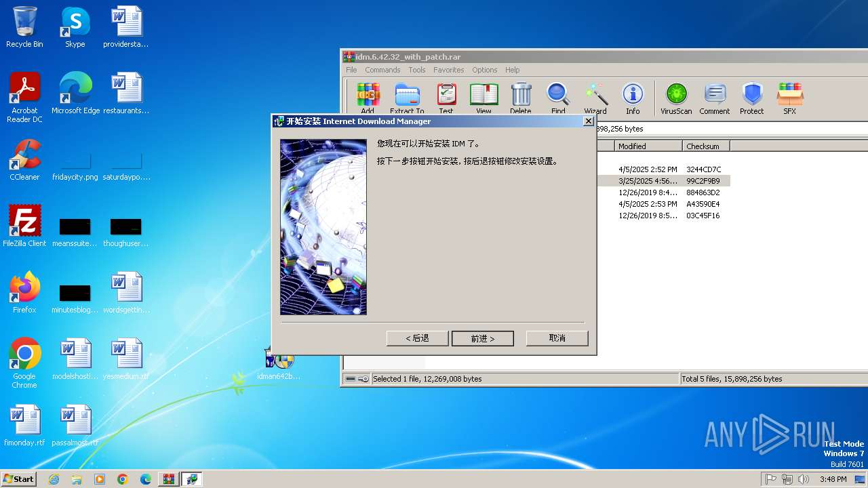Open File Explorer from the taskbar
The height and width of the screenshot is (488, 868).
[77, 479]
